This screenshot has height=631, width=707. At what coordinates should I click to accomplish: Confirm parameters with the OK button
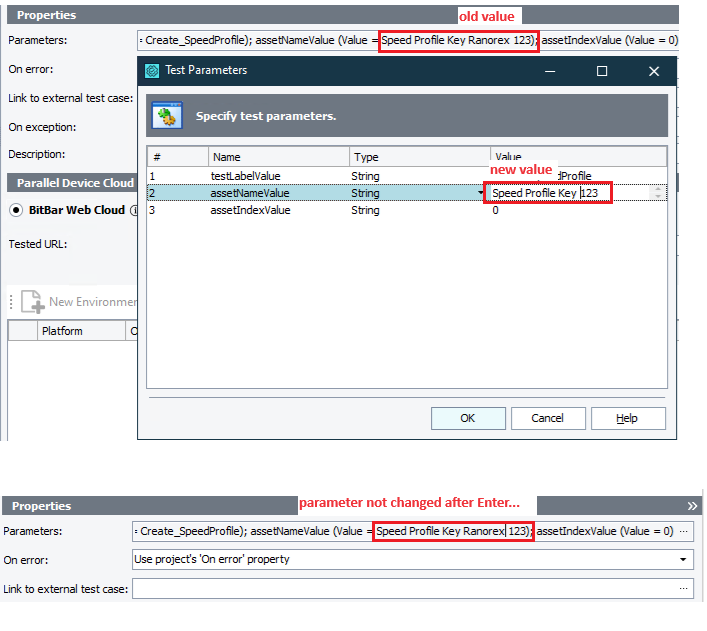[468, 418]
